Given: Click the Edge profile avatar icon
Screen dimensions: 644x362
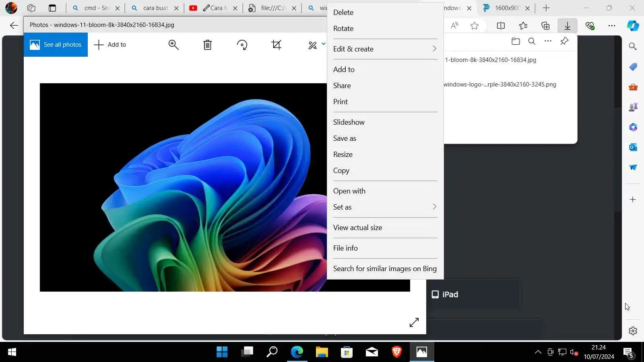Looking at the screenshot, I should tap(11, 8).
